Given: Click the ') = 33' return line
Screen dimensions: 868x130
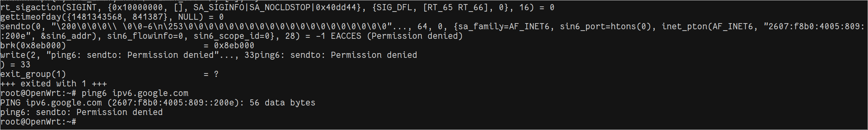Looking at the screenshot, I should [x=15, y=65].
